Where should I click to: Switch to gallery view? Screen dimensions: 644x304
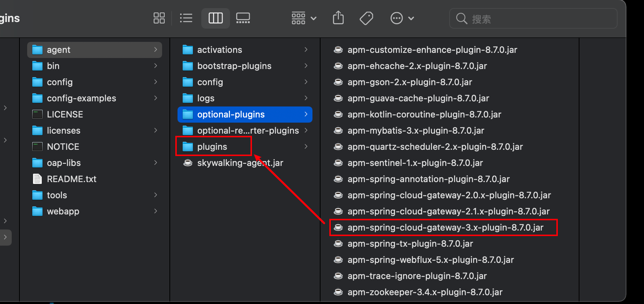[x=243, y=18]
